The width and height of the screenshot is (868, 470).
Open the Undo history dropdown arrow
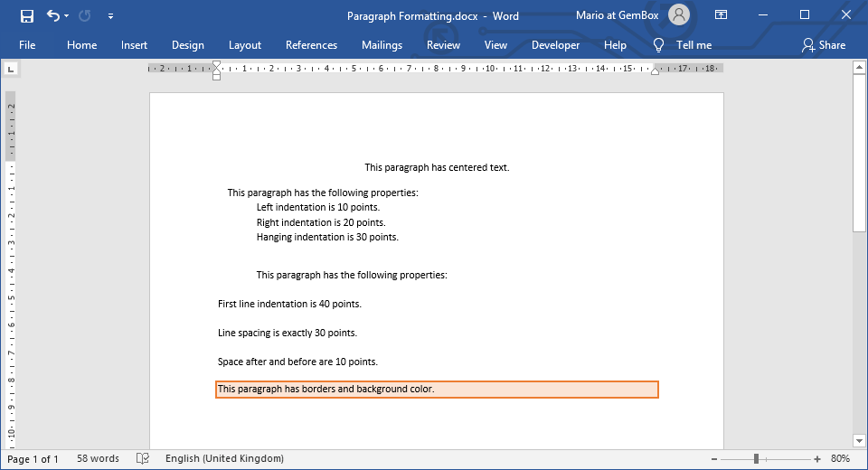coord(67,16)
